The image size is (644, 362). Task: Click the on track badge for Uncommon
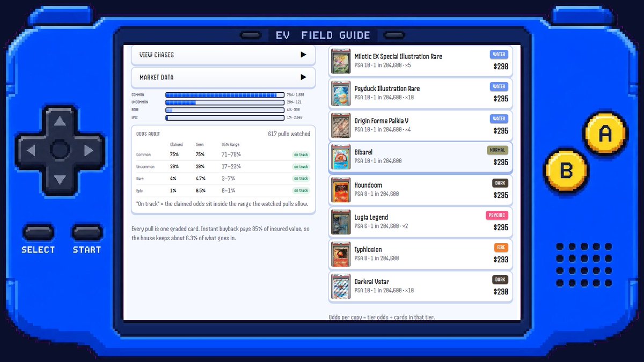[301, 167]
